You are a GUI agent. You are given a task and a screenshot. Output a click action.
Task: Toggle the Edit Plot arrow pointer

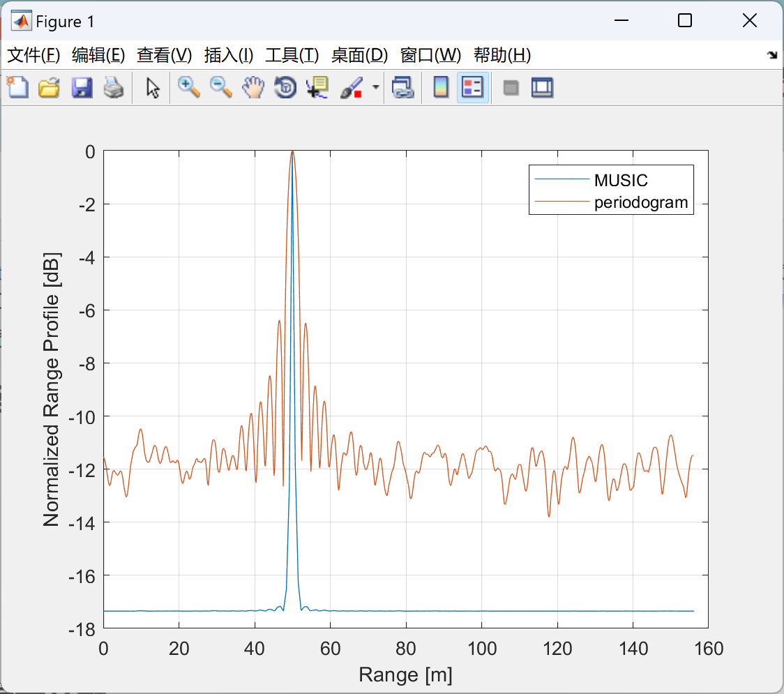(153, 87)
